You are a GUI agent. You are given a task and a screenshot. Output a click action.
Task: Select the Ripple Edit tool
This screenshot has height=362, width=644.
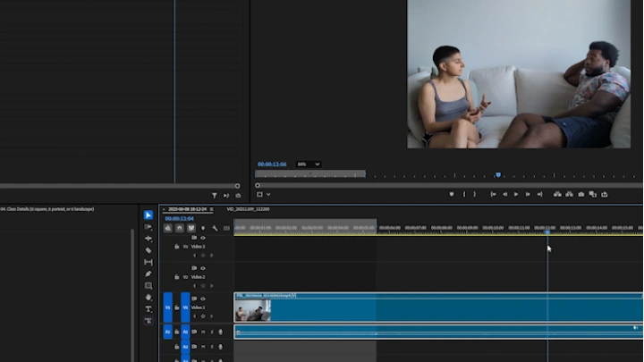pyautogui.click(x=148, y=239)
